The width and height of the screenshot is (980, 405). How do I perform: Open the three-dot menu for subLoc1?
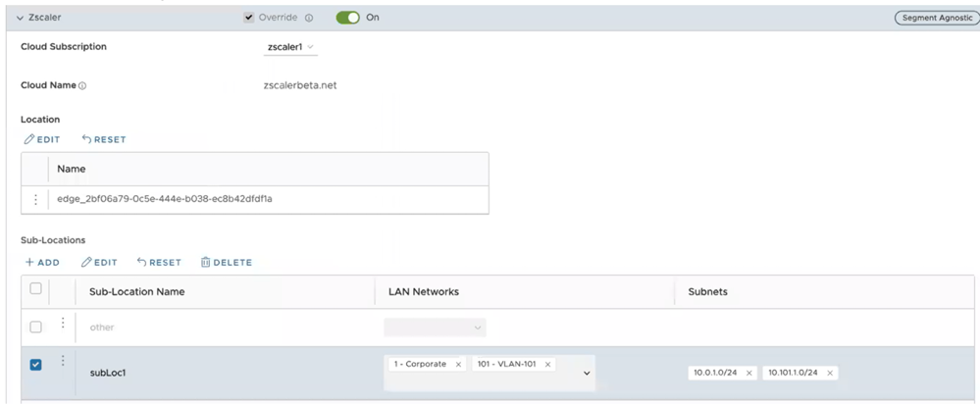[63, 362]
